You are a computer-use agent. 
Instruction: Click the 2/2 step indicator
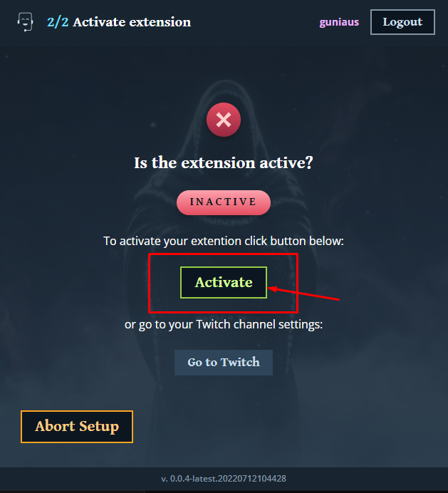[x=58, y=22]
